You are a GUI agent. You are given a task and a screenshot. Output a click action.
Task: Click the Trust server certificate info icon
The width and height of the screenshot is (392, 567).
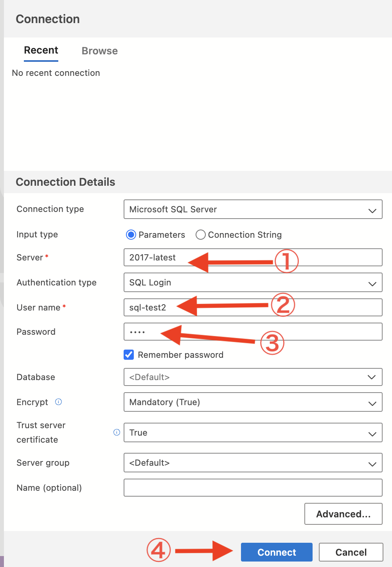(x=117, y=432)
